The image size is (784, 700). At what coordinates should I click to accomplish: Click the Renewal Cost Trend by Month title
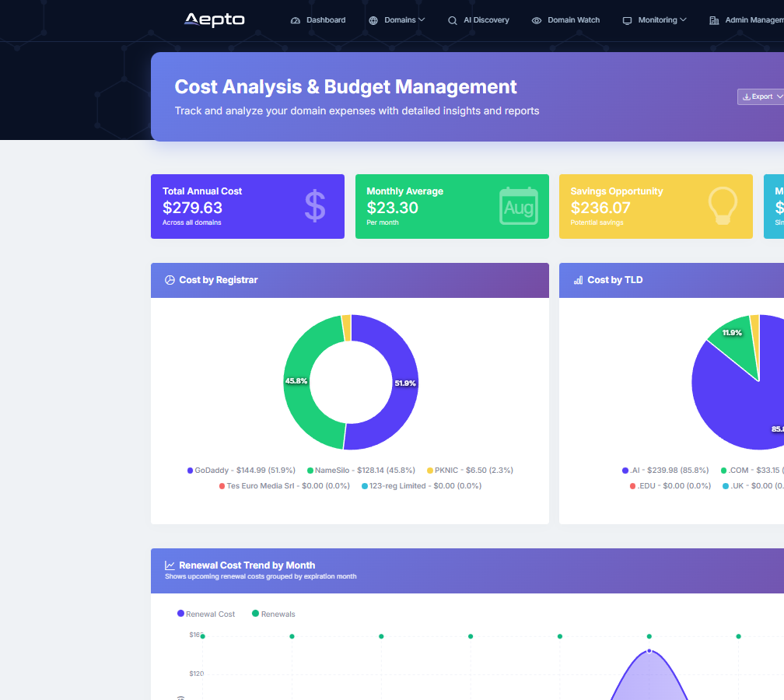(247, 565)
